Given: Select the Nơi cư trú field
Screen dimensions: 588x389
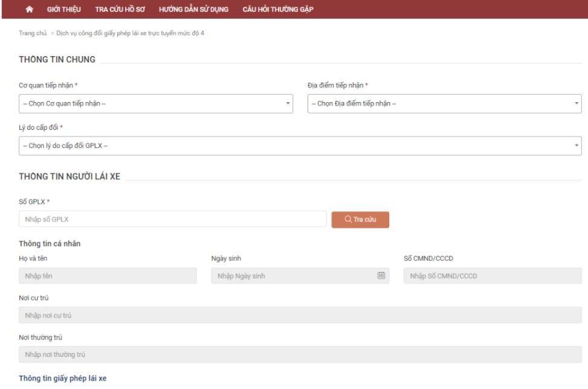Looking at the screenshot, I should pos(300,315).
